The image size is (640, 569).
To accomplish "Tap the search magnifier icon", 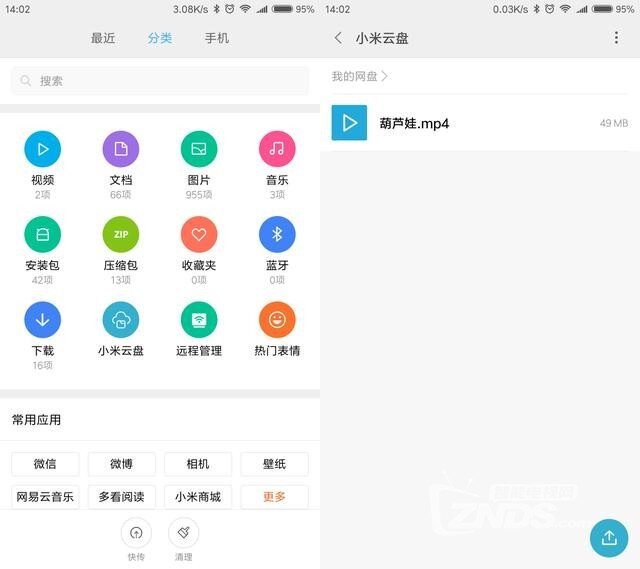I will [x=25, y=81].
